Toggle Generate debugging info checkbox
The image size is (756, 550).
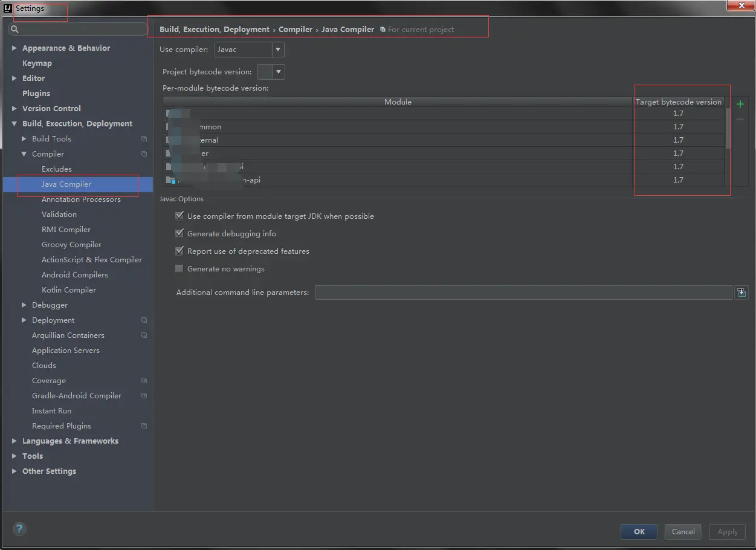179,233
